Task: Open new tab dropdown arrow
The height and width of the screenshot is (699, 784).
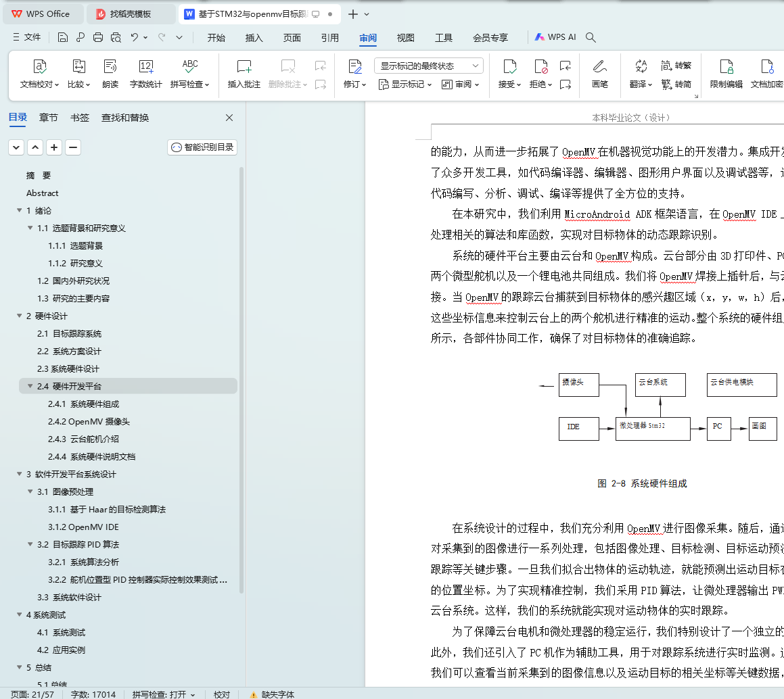Action: (367, 14)
